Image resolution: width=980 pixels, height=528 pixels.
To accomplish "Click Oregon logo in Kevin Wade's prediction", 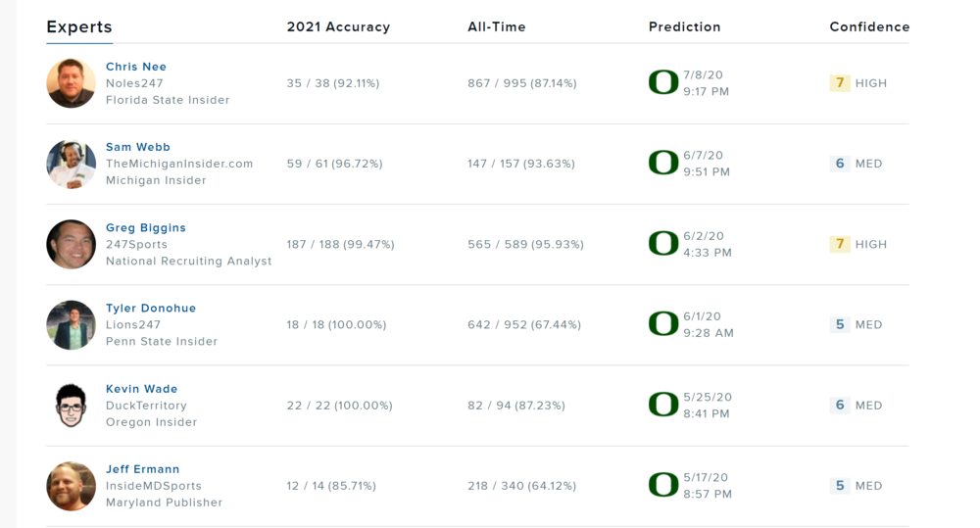I will pyautogui.click(x=663, y=405).
